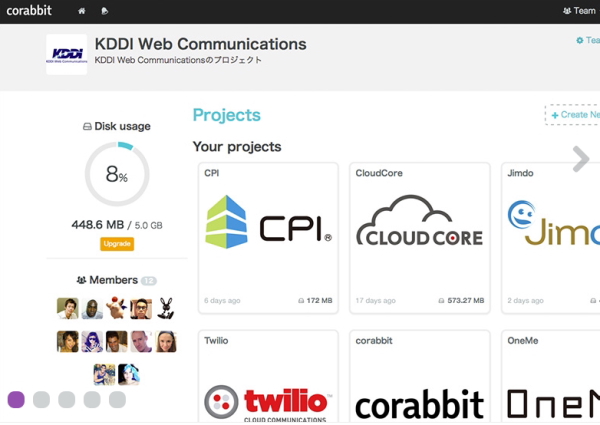The width and height of the screenshot is (600, 425).
Task: Click the home icon in top bar
Action: (82, 11)
